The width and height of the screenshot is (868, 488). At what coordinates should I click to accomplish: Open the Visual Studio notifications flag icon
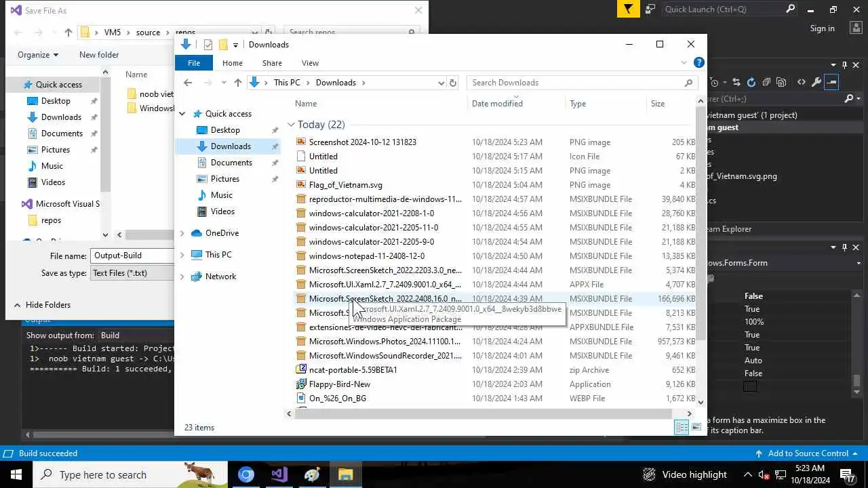(629, 9)
